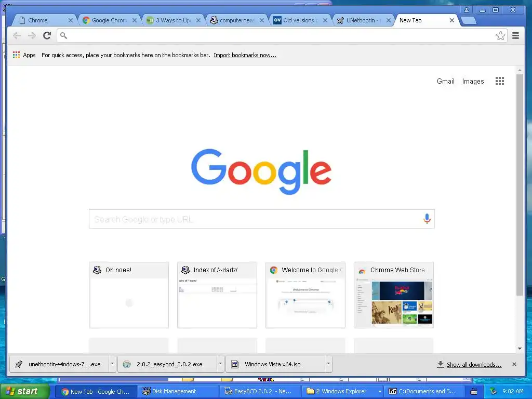Click the system tray network icon
This screenshot has height=399, width=532.
click(x=493, y=391)
